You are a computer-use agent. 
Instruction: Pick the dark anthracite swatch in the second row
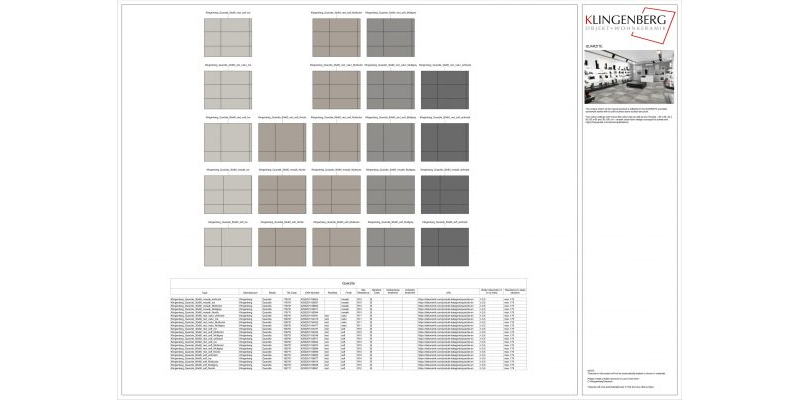(444, 90)
